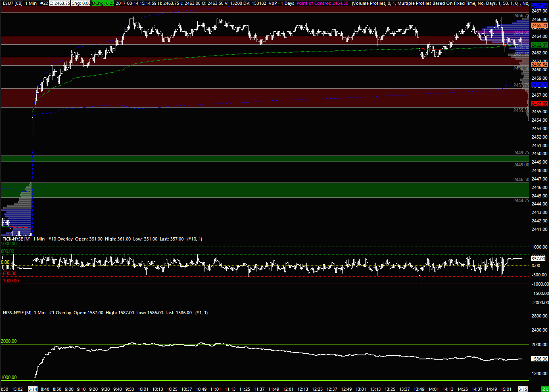Click the 8-15 date marker on time axis
This screenshot has width=549, height=392.
[x=523, y=389]
